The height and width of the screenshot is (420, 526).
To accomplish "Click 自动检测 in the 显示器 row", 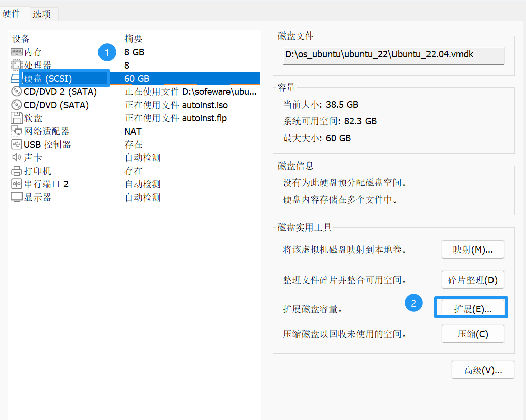I will point(143,197).
